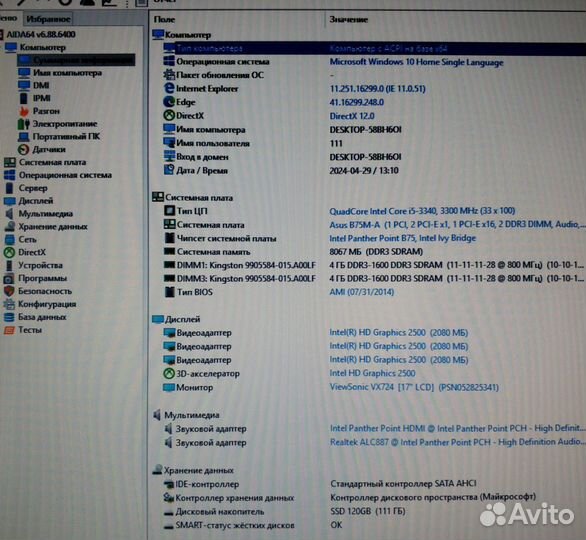The image size is (586, 540).
Task: Click the Edge version 41.16299.248.0 link
Action: 357,102
